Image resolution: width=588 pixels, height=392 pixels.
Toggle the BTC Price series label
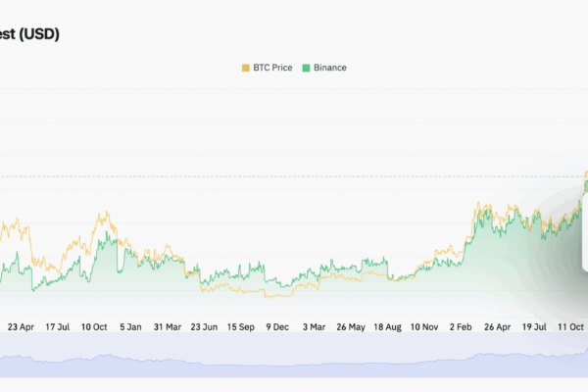click(x=273, y=68)
